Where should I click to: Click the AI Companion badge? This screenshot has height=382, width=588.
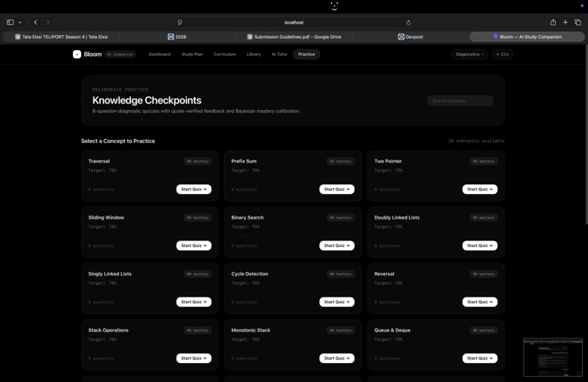coord(120,55)
